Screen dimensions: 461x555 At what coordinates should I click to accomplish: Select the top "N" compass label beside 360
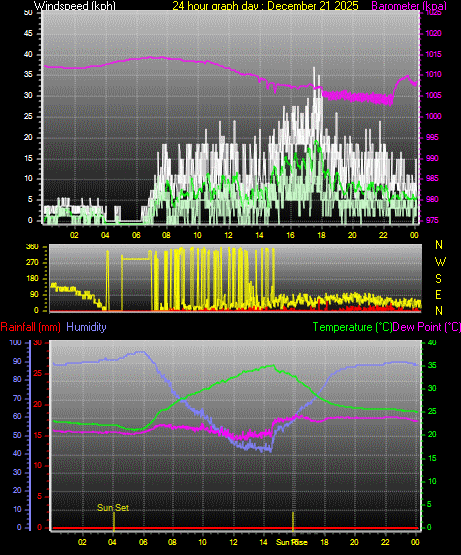[439, 245]
